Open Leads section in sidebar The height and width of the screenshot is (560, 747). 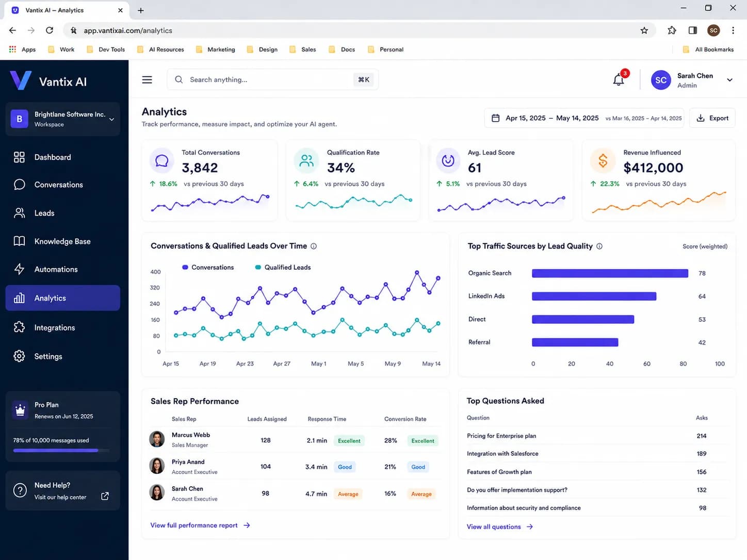63,213
